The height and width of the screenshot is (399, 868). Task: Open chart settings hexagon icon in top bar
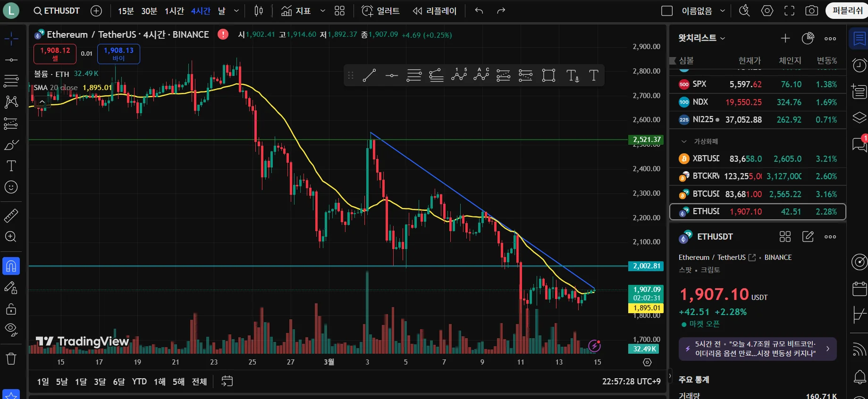[767, 11]
